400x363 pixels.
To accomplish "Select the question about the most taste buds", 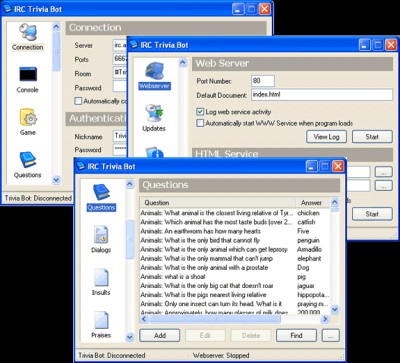I will 235,222.
